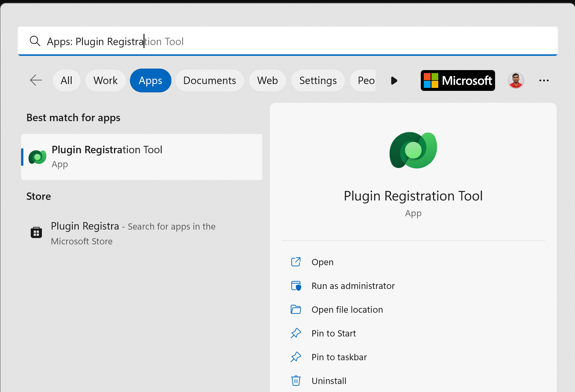Click the Open launch icon
Screen dimensions: 575x392
(296, 262)
